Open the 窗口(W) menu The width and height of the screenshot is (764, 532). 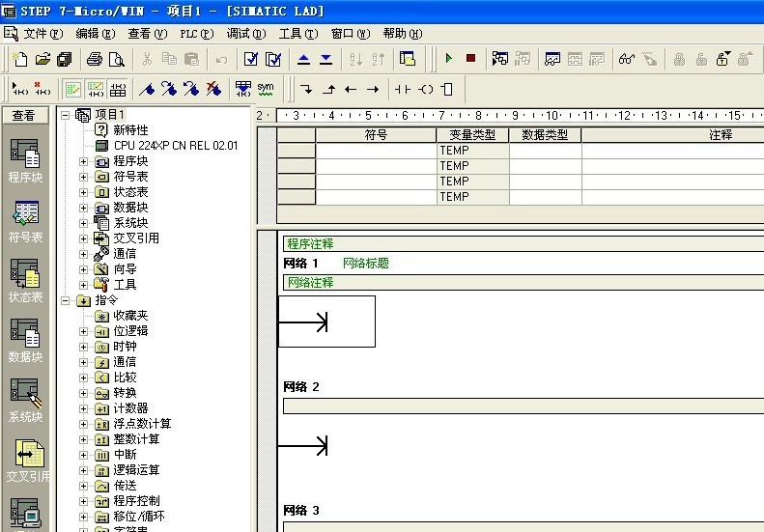351,34
